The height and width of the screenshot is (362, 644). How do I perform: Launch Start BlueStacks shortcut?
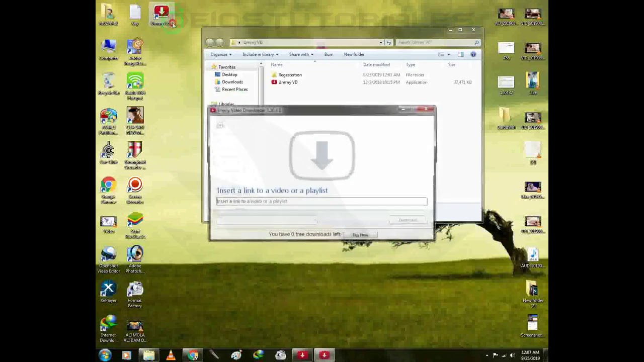coord(135,226)
